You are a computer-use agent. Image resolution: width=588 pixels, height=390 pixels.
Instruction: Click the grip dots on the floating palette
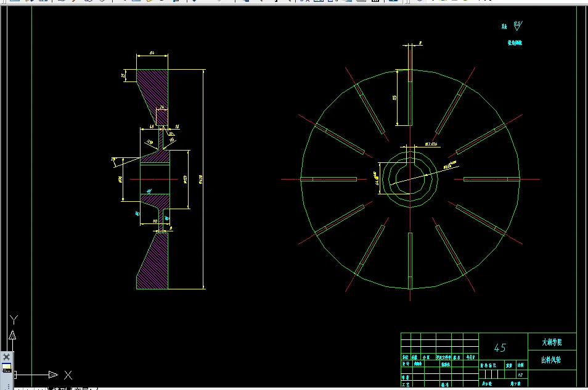click(x=7, y=386)
